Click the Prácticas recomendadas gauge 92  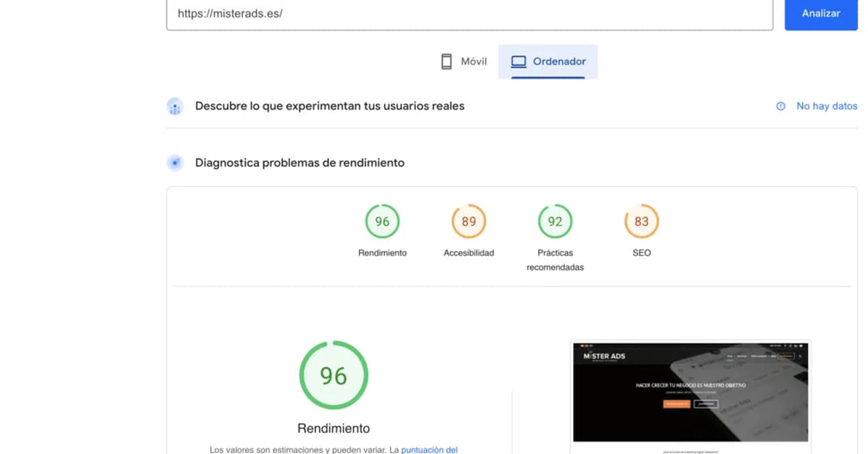pos(555,221)
